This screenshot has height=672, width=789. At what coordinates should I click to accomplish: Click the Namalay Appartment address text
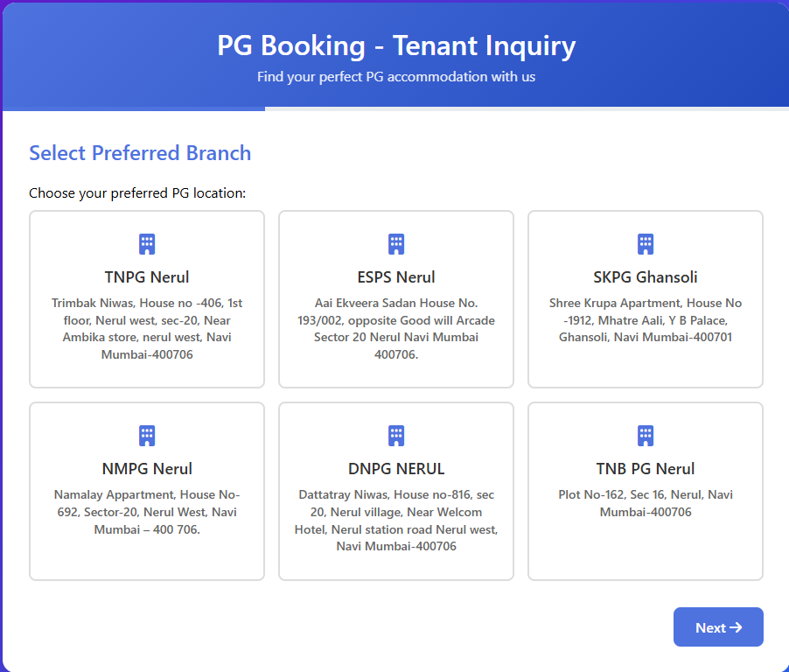(147, 512)
